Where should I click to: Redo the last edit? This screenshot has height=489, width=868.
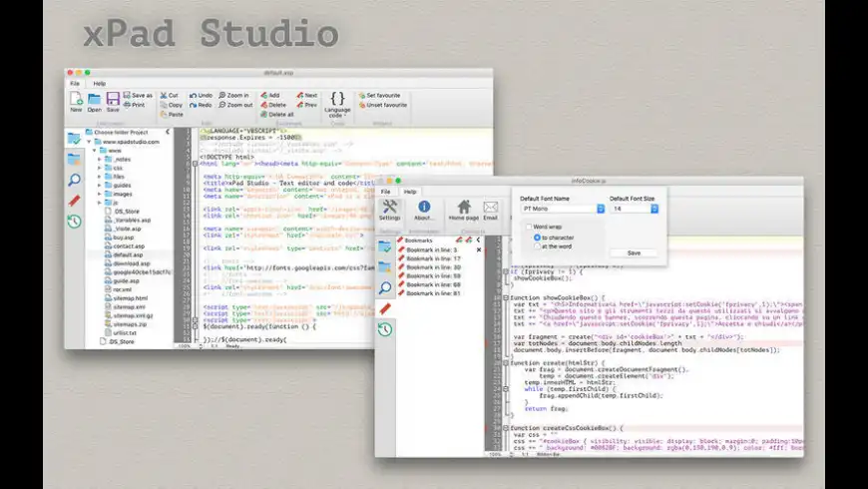point(201,105)
